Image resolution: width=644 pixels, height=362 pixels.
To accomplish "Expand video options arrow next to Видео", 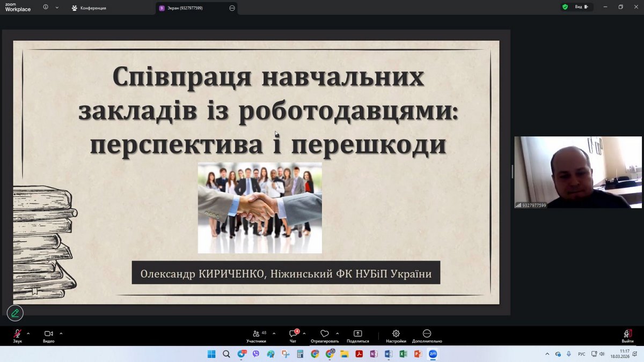I will pyautogui.click(x=61, y=333).
